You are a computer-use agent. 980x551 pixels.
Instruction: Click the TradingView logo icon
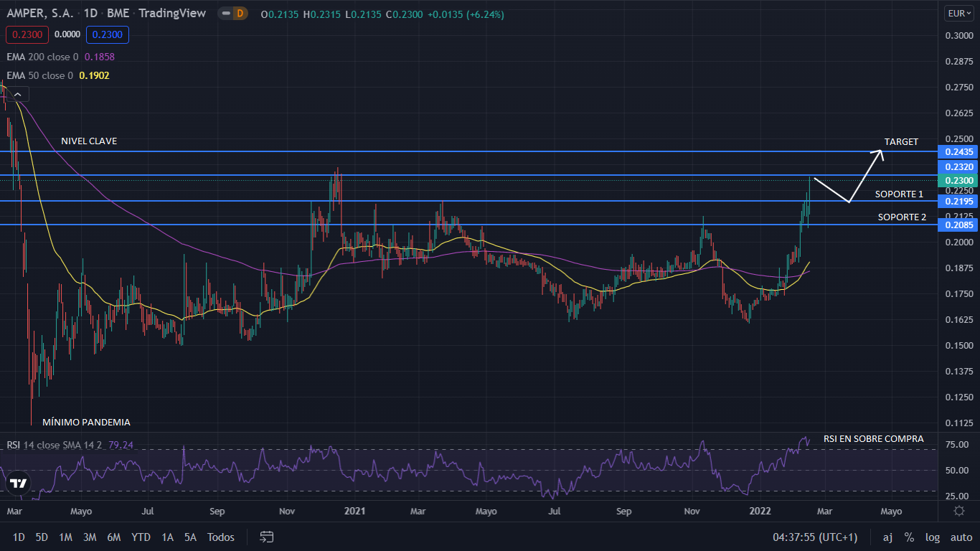(19, 484)
